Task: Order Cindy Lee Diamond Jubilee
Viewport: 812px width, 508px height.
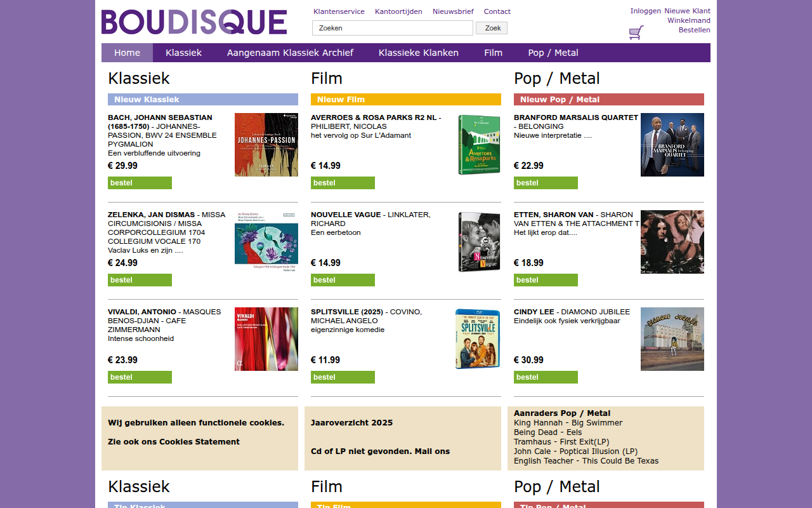Action: pos(546,377)
